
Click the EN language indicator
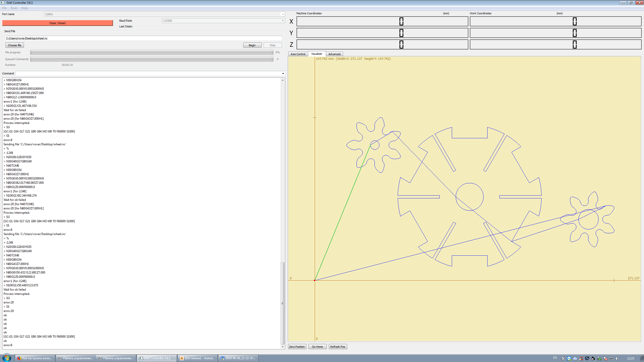pos(555,358)
